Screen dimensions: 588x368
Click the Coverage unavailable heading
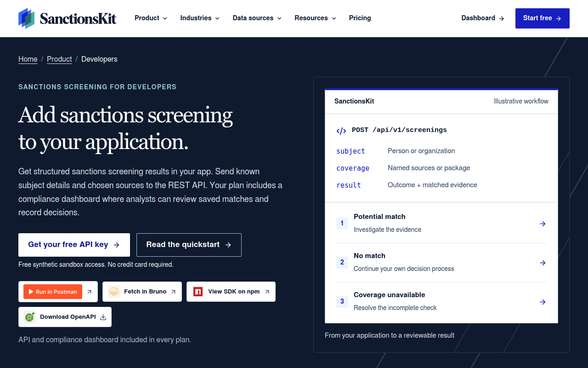390,295
